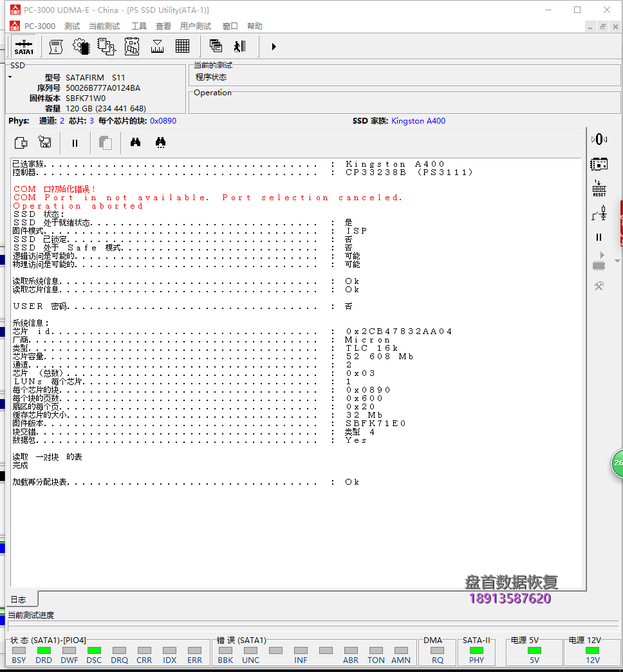623x672 pixels.
Task: Click the chip board icon in right sidebar
Action: 599,164
